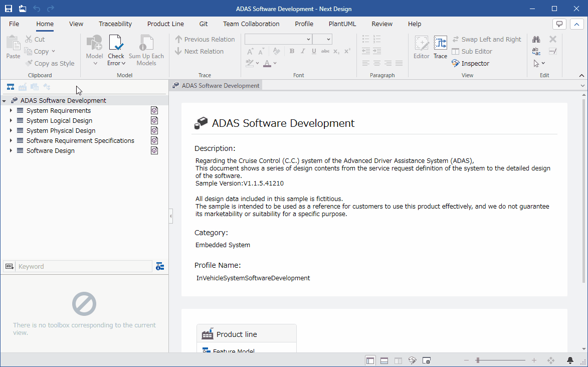588x367 pixels.
Task: Click the Keyword search field
Action: [84, 266]
